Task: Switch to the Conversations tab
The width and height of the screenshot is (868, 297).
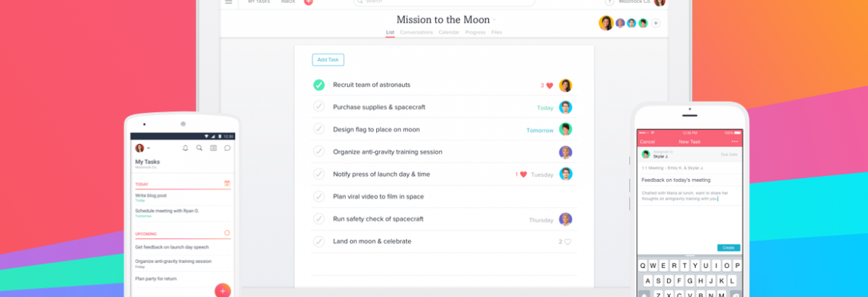Action: (416, 33)
